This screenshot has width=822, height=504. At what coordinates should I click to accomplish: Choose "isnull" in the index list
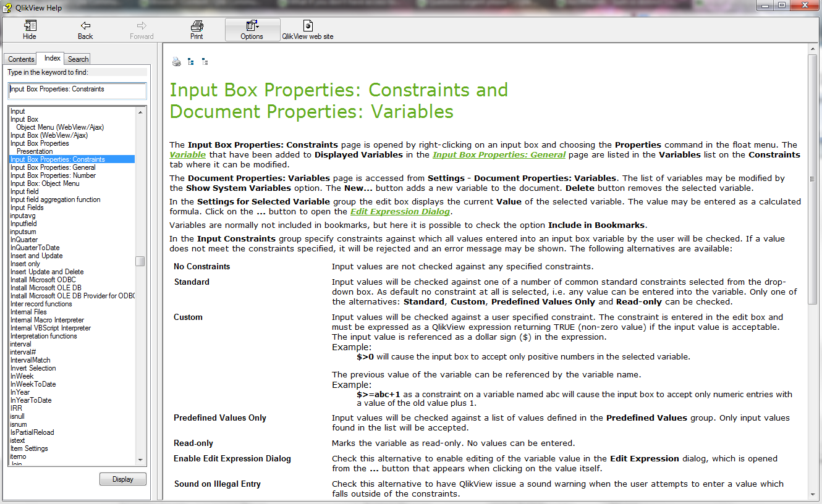pos(17,416)
